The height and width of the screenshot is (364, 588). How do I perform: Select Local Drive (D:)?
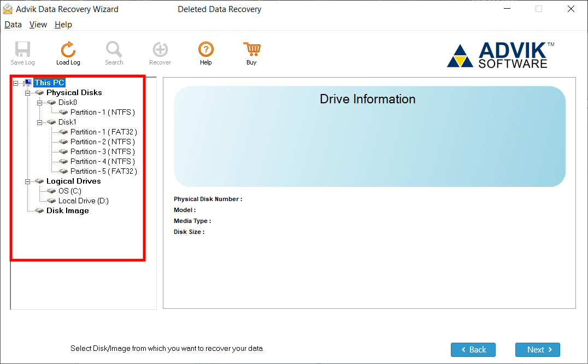[x=84, y=201]
